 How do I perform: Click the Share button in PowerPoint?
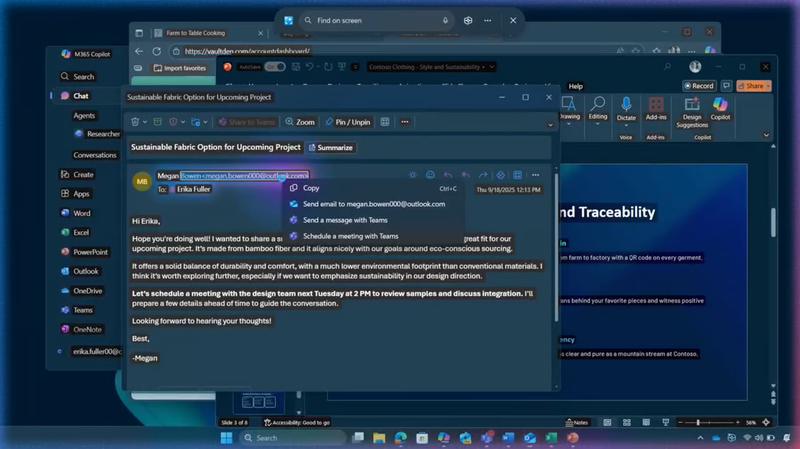click(x=754, y=86)
